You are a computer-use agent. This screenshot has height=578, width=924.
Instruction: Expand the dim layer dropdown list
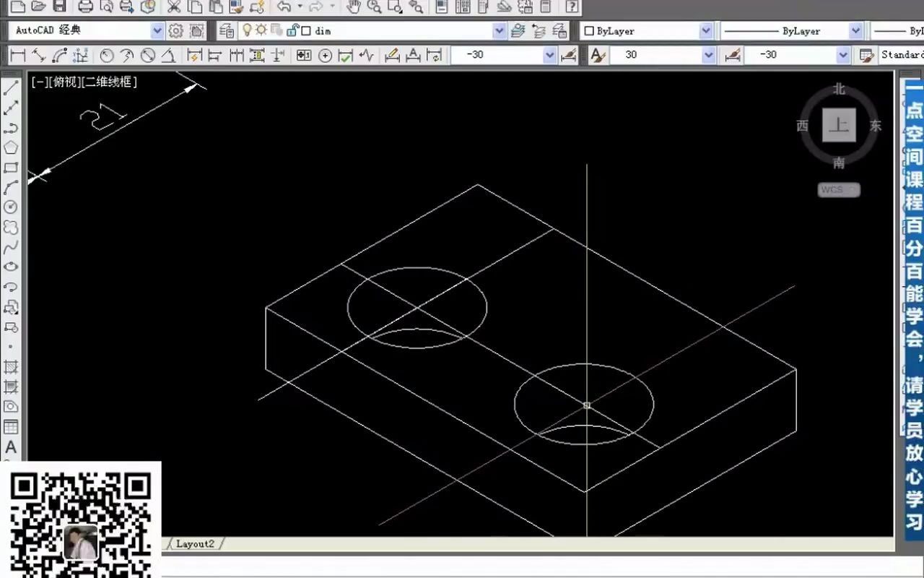pos(500,31)
